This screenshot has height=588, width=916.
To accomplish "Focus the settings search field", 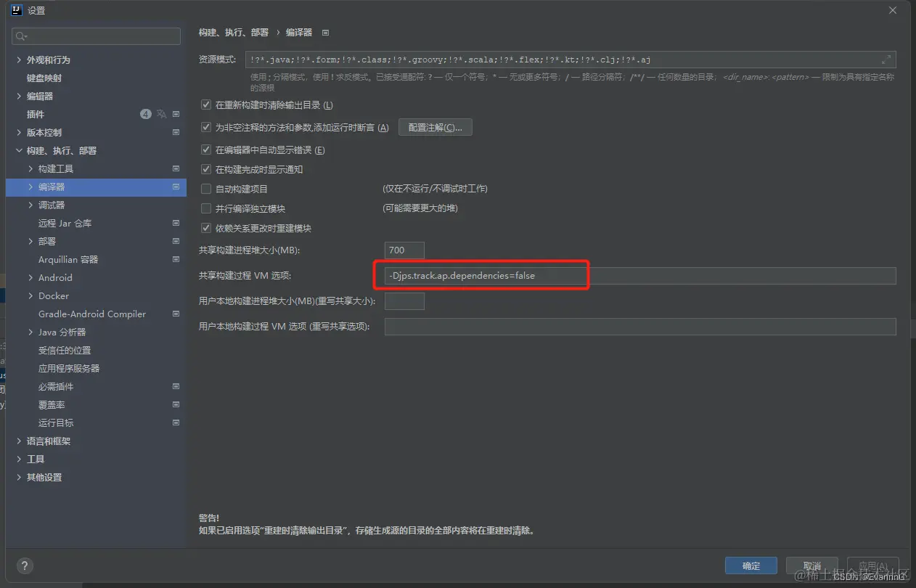I will pyautogui.click(x=97, y=36).
